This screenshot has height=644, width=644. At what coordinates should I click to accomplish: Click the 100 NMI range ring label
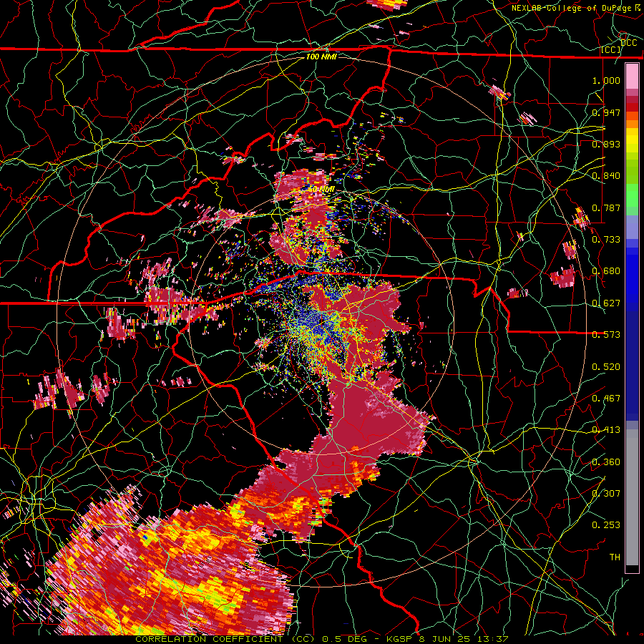321,57
